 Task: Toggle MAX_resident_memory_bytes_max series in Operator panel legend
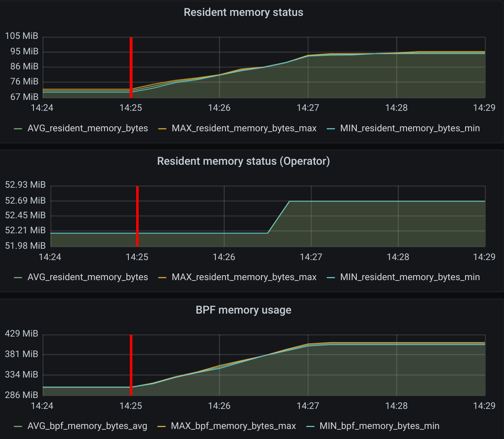click(x=244, y=277)
